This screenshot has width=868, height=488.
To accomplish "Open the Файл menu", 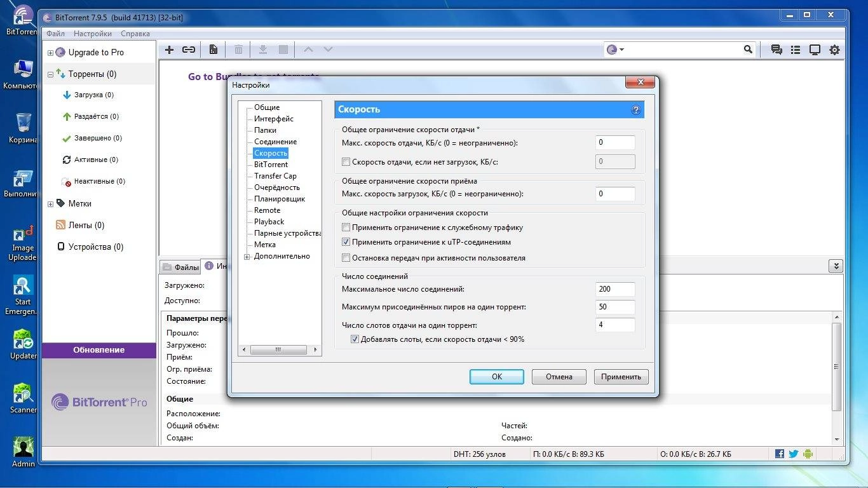I will pos(55,34).
